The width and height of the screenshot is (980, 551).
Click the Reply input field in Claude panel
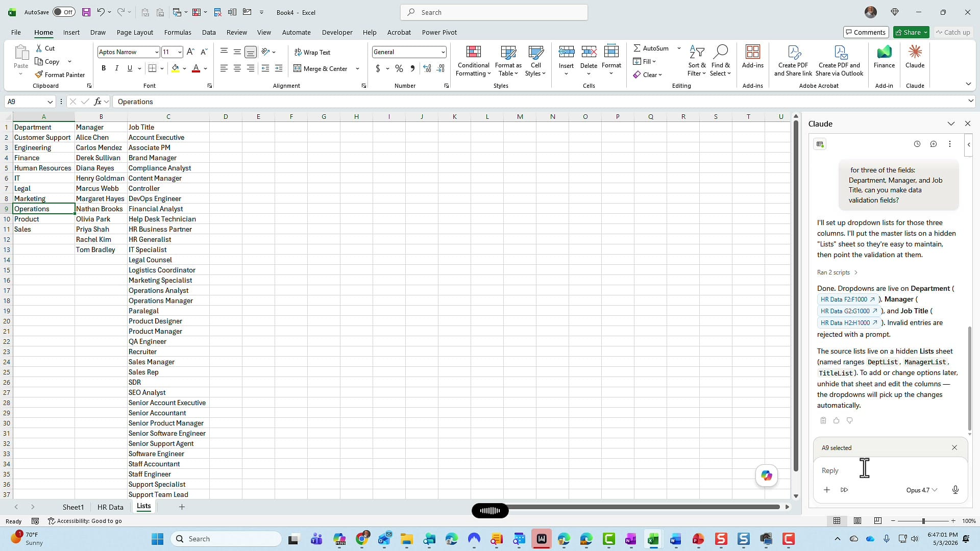coord(890,470)
